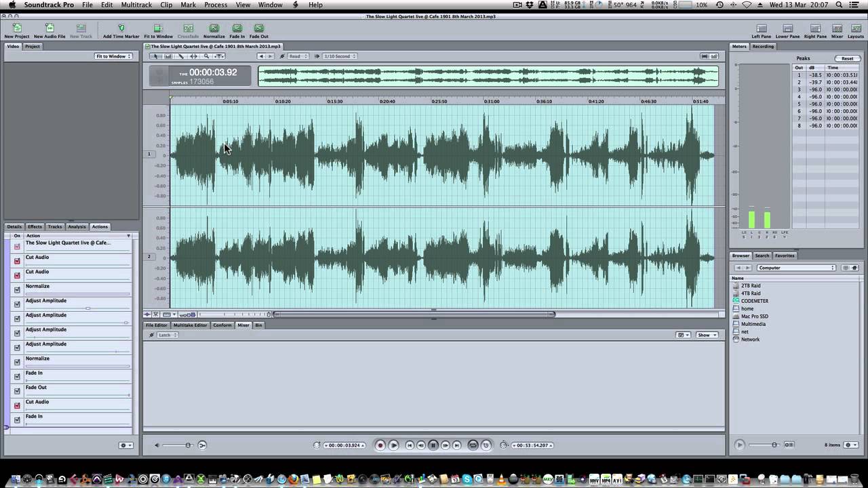This screenshot has width=868, height=488.
Task: Switch to the Analysis tab
Action: point(77,226)
